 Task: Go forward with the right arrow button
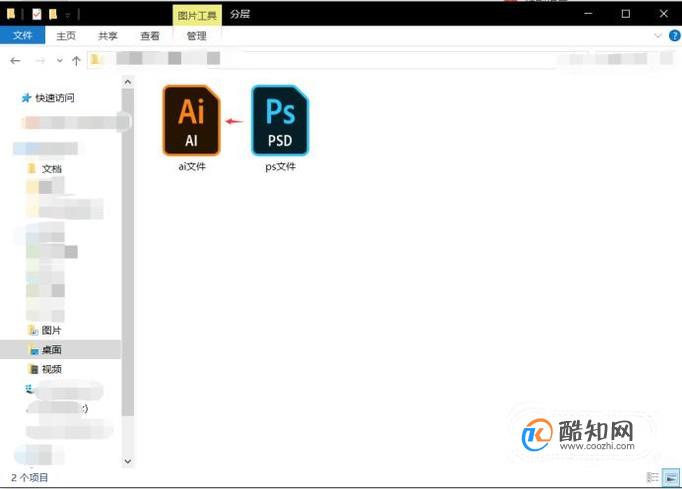(40, 61)
